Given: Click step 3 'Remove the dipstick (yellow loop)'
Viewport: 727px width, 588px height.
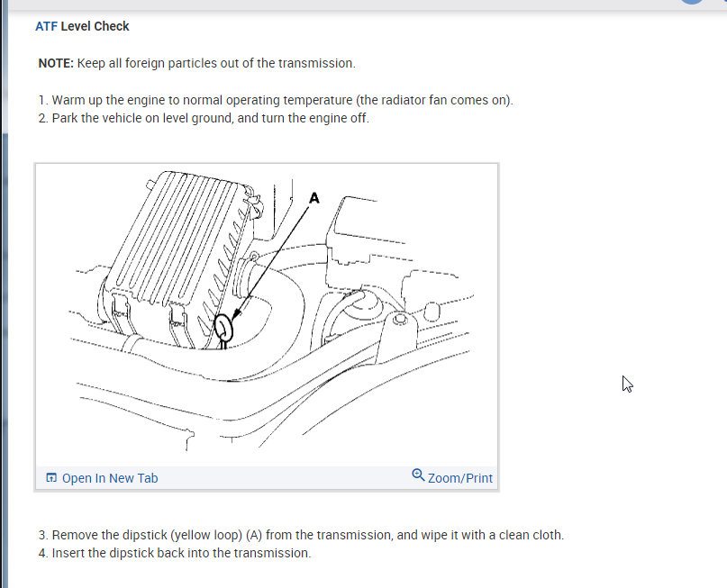Looking at the screenshot, I should pos(301,535).
